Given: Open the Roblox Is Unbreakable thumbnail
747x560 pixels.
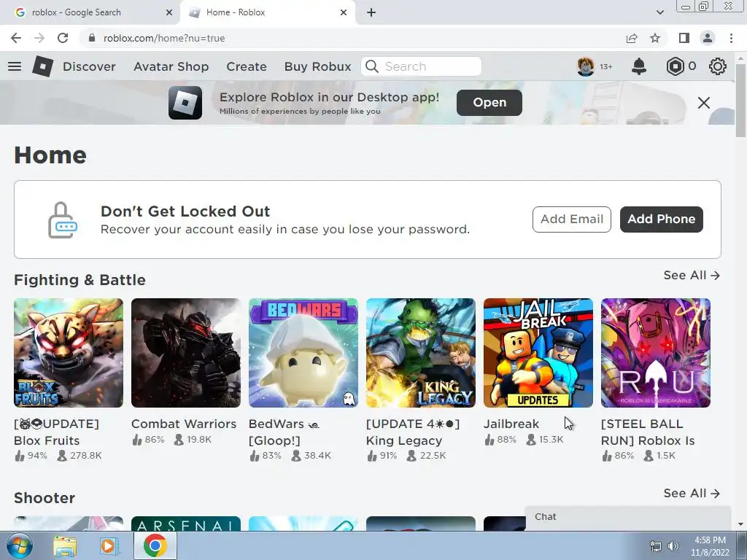Looking at the screenshot, I should [x=656, y=353].
